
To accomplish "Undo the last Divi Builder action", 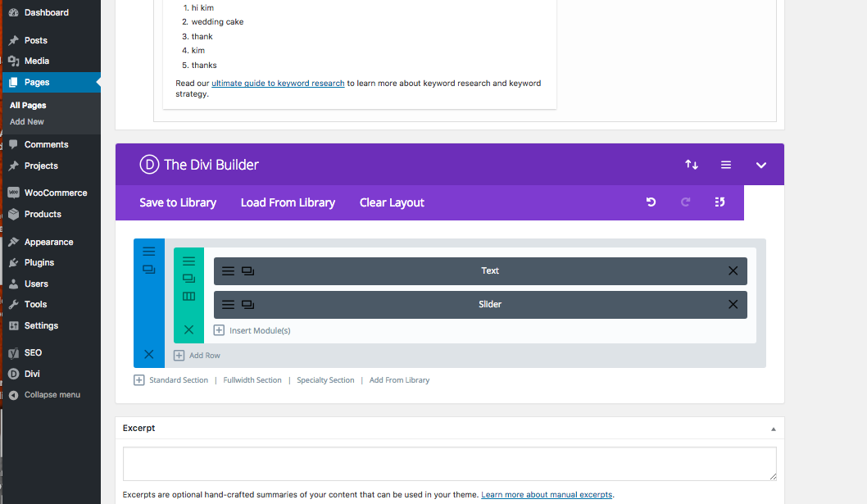I will tap(651, 202).
